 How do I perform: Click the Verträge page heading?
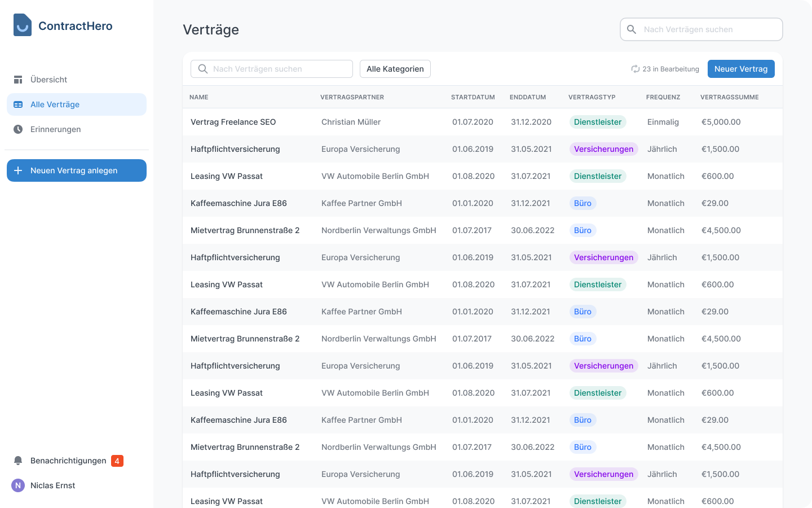click(211, 29)
